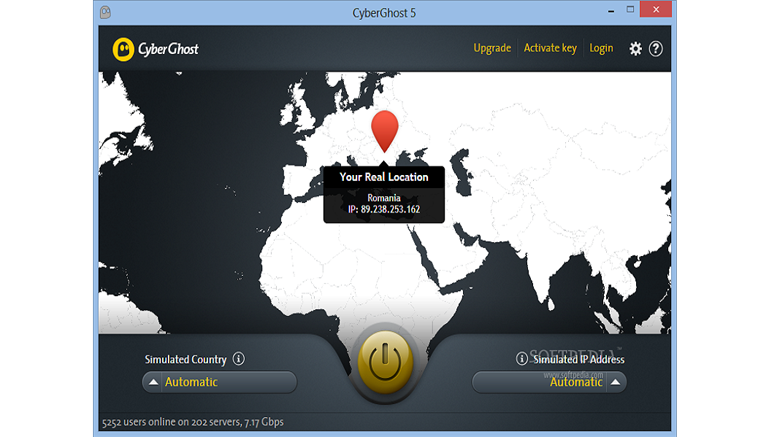This screenshot has width=777, height=437.
Task: Click the Your Real Location tooltip header
Action: tap(384, 177)
